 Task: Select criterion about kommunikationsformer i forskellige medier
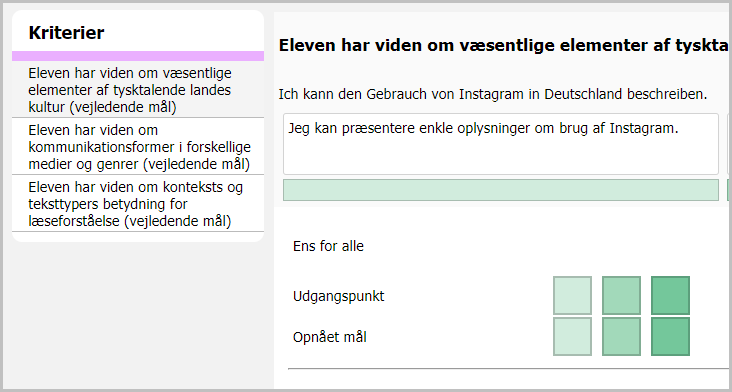tap(138, 147)
